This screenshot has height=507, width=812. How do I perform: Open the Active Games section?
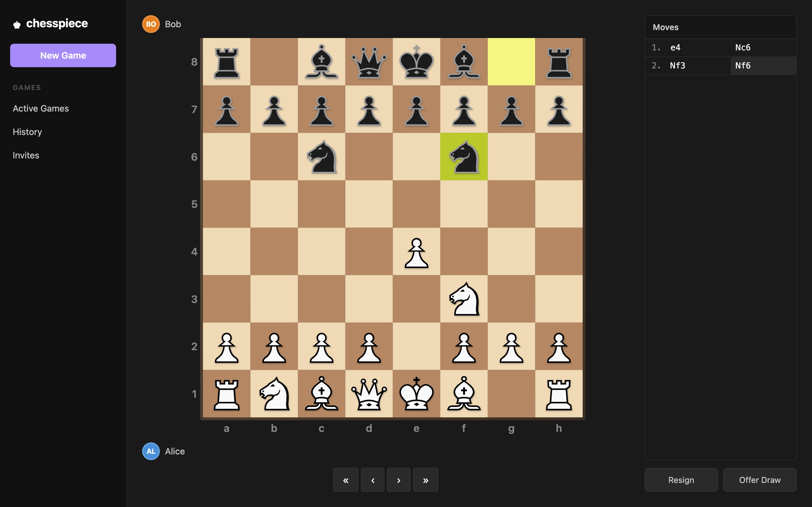pos(41,108)
